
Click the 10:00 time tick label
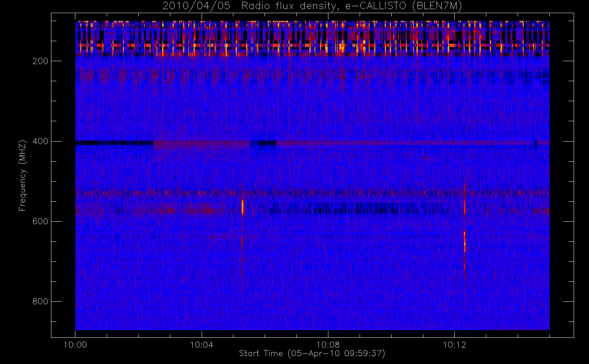point(75,345)
